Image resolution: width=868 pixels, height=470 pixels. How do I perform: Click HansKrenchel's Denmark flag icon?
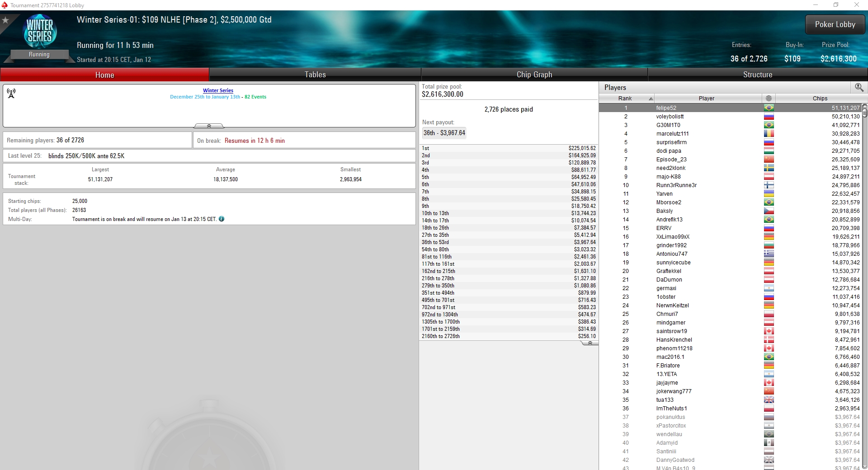769,340
